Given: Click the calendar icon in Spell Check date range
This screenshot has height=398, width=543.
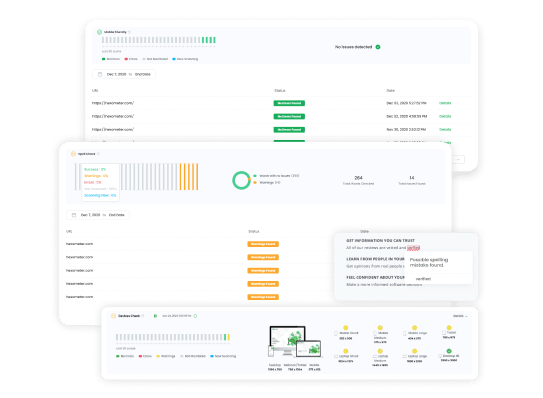Looking at the screenshot, I should click(x=73, y=215).
